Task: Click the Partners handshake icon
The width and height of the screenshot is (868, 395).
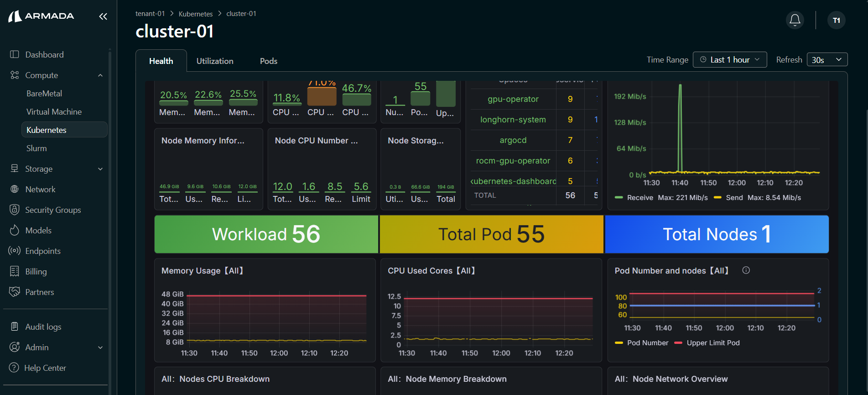Action: click(15, 292)
